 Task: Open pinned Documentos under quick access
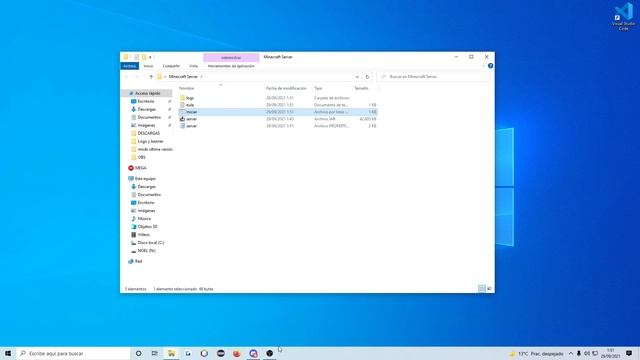pyautogui.click(x=149, y=117)
